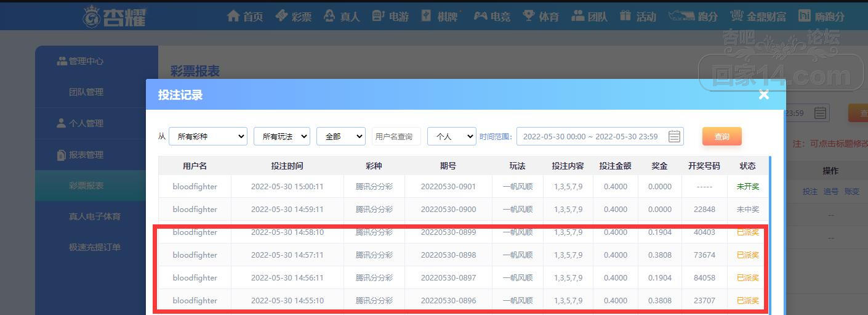
Task: Click the 彩种 column header
Action: coord(374,166)
